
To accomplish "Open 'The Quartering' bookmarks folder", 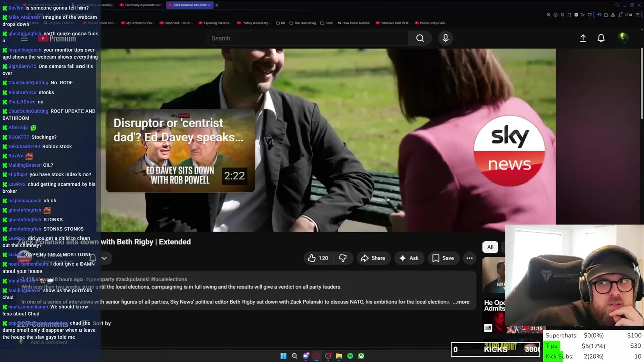I will [x=302, y=23].
